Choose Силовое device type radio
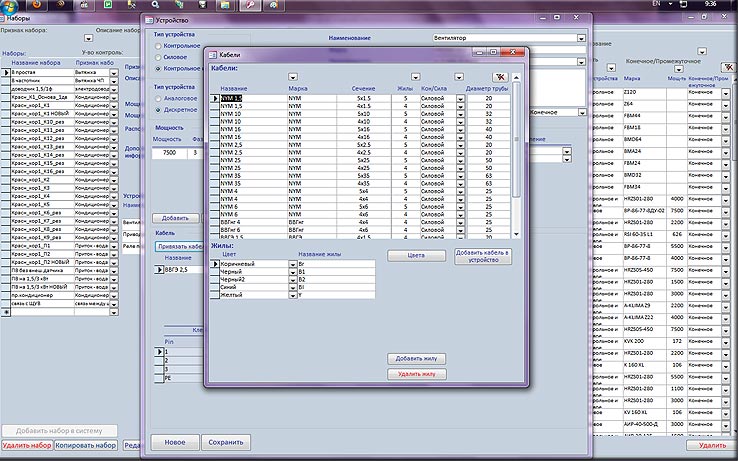Viewport: 738px width, 461px height. [x=158, y=57]
